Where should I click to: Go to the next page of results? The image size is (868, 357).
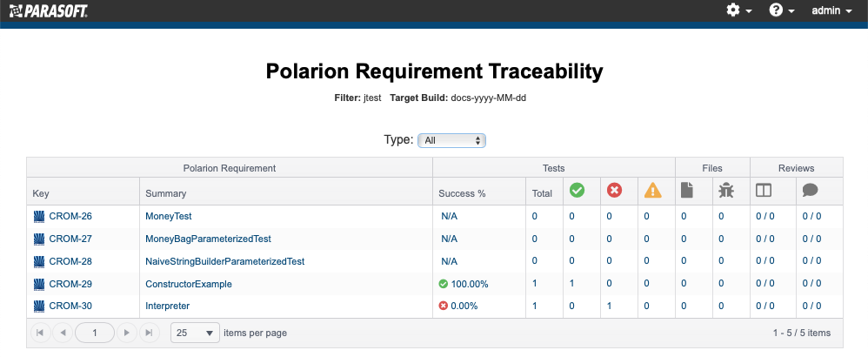(x=127, y=333)
